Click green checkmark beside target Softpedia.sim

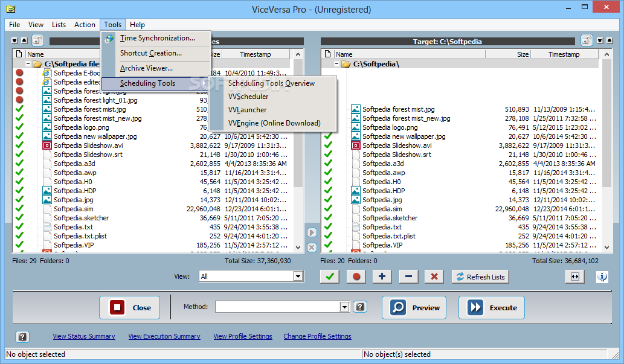click(x=328, y=209)
